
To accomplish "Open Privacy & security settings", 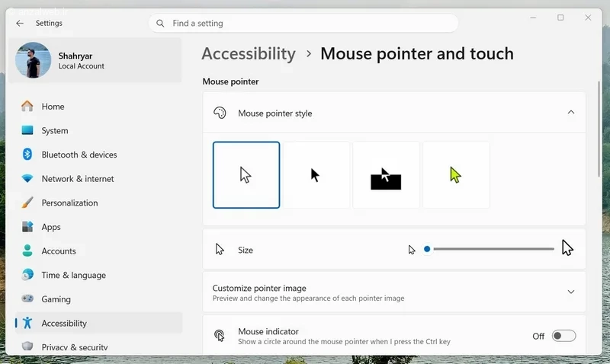I will 98,346.
